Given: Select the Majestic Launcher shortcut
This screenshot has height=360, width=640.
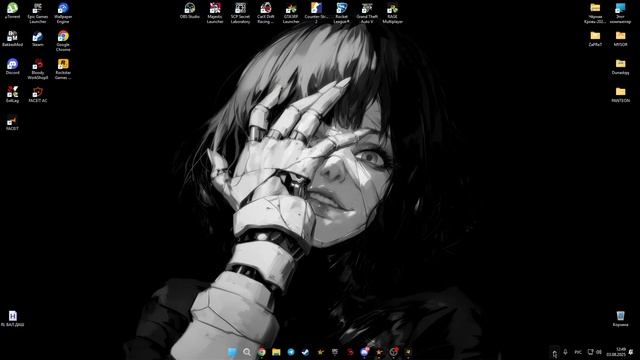Looking at the screenshot, I should 215,13.
